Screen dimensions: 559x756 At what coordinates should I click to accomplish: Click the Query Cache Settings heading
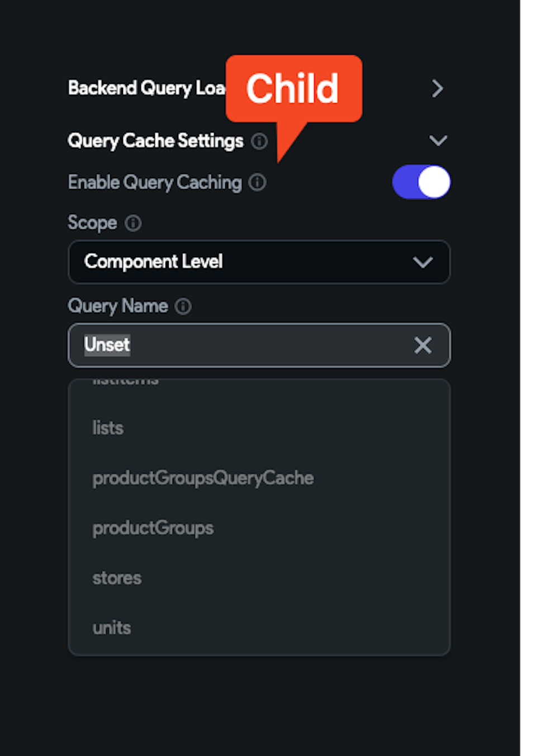(155, 141)
